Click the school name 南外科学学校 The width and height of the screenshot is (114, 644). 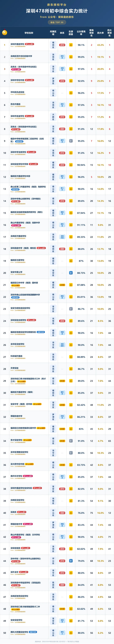[x=16, y=476]
